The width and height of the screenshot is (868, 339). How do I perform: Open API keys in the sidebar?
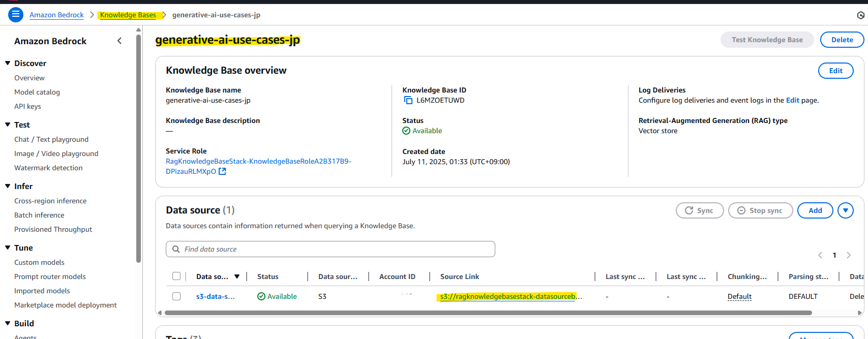coord(27,106)
